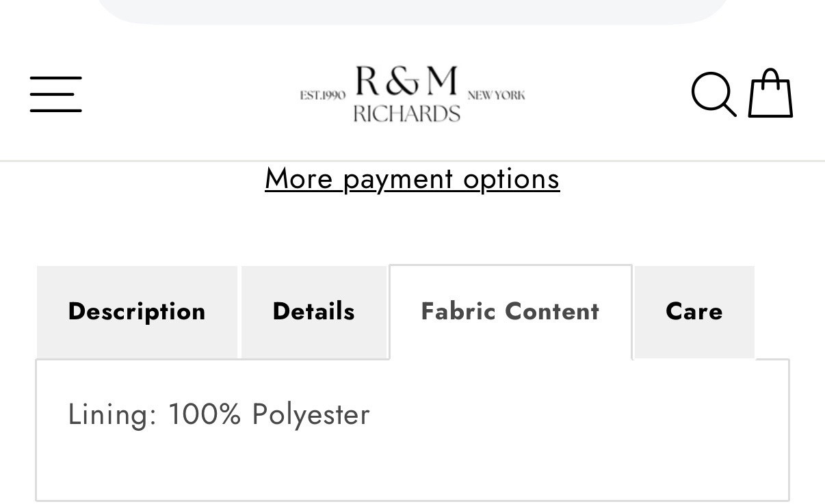Open the hamburger navigation menu

[x=56, y=94]
